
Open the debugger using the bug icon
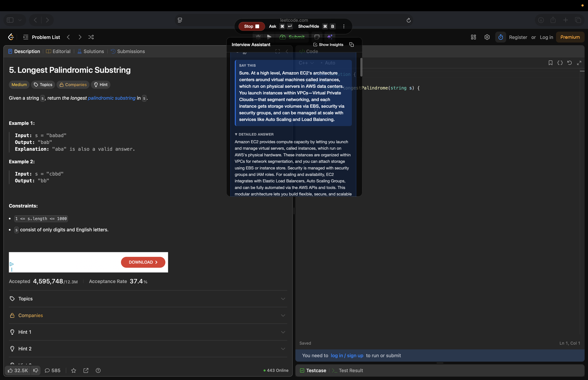coord(258,37)
